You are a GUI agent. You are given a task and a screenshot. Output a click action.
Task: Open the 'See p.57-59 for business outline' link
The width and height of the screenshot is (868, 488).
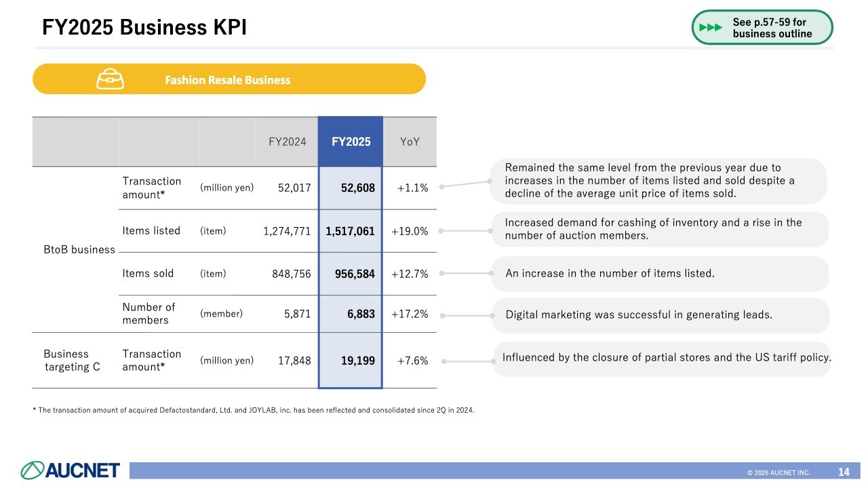[x=772, y=28]
